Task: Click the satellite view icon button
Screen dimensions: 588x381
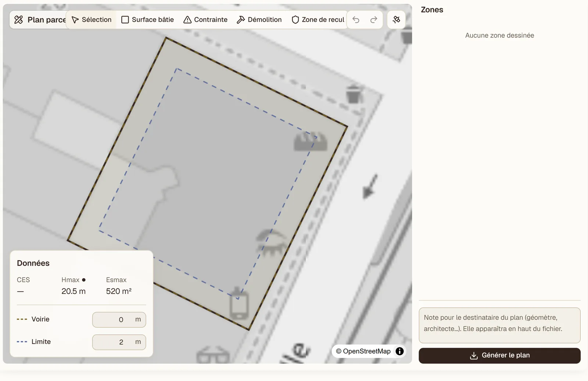Action: click(396, 19)
